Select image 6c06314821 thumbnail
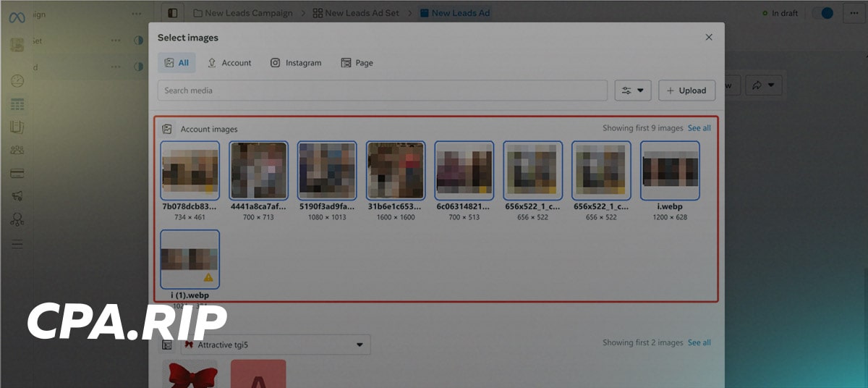Image resolution: width=868 pixels, height=388 pixels. 464,170
